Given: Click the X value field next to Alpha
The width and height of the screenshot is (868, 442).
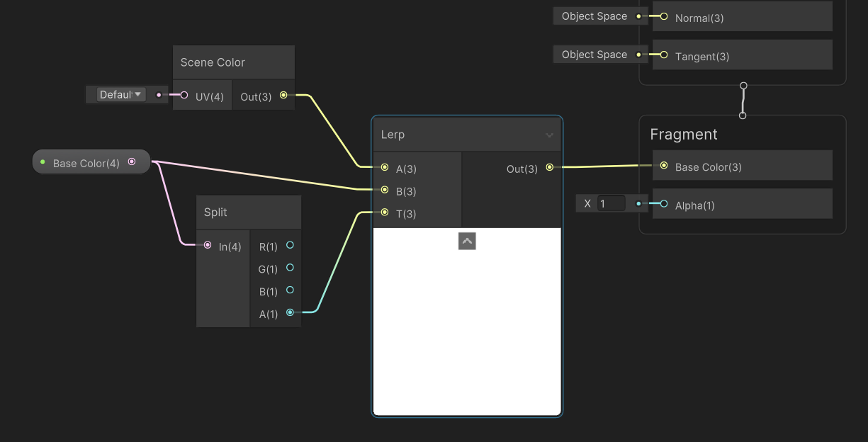Looking at the screenshot, I should click(611, 203).
